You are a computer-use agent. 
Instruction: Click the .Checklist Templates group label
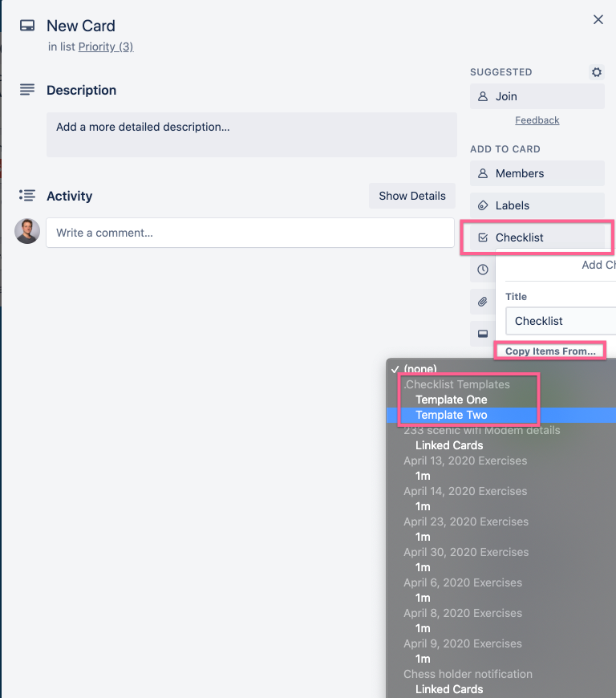[456, 384]
